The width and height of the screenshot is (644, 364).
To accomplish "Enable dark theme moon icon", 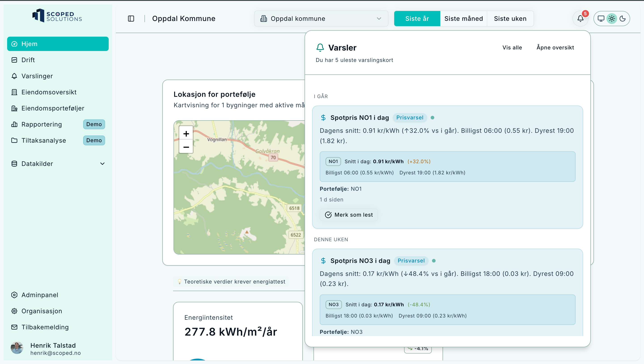I will [x=623, y=19].
